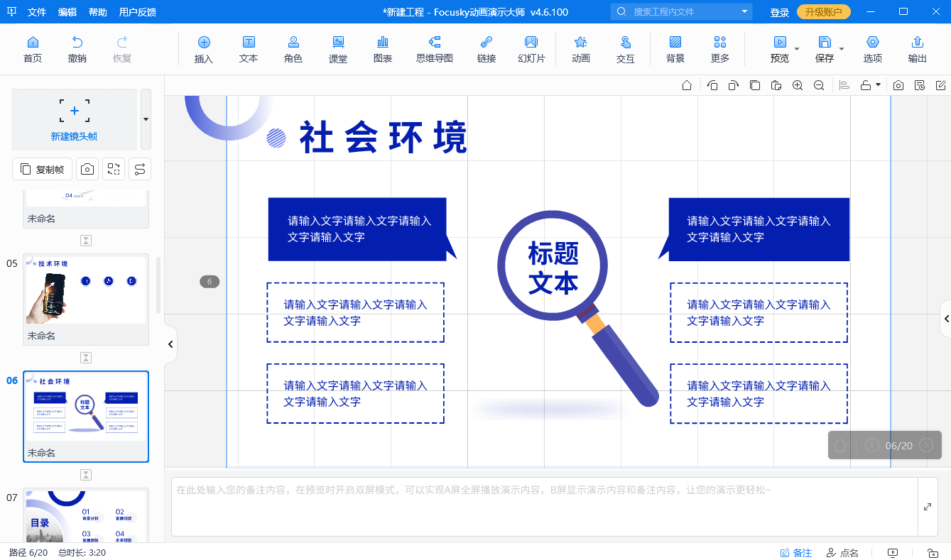
Task: Open the 思维导图 mind map tool
Action: point(435,49)
